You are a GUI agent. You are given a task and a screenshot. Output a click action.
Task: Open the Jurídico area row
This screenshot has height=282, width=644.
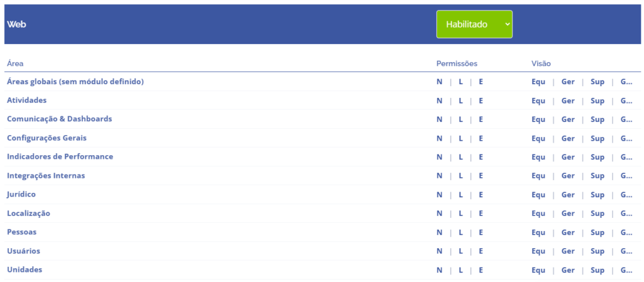click(21, 194)
